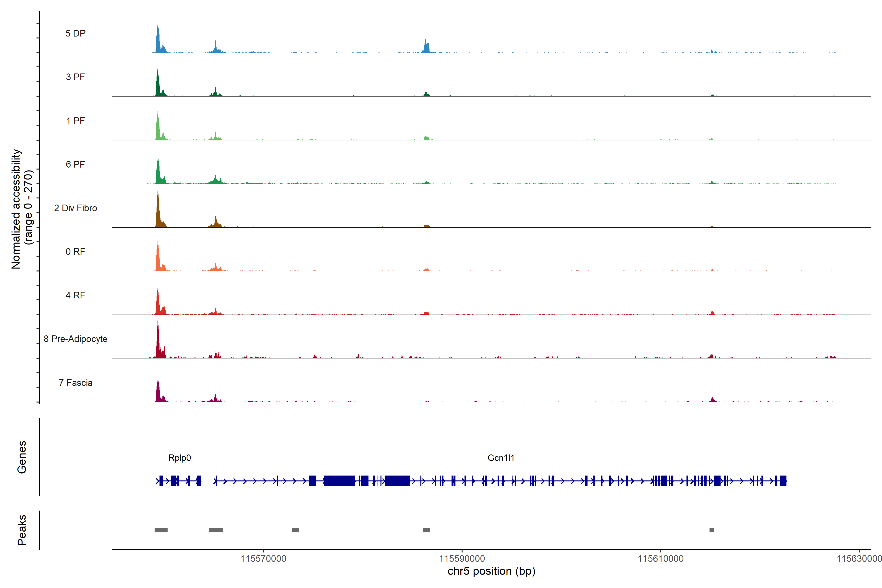882x588 pixels.
Task: Click the chr5 position (bp) axis title
Action: [x=491, y=571]
